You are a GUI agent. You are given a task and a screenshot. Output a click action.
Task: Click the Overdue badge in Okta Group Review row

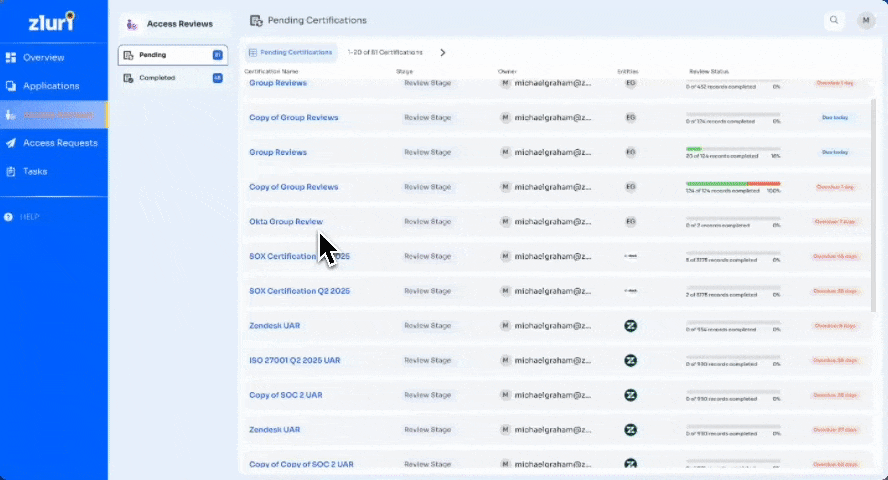(835, 221)
